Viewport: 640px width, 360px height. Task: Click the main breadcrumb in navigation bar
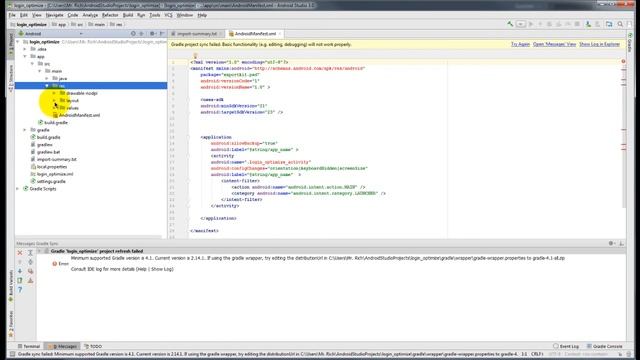pos(97,24)
